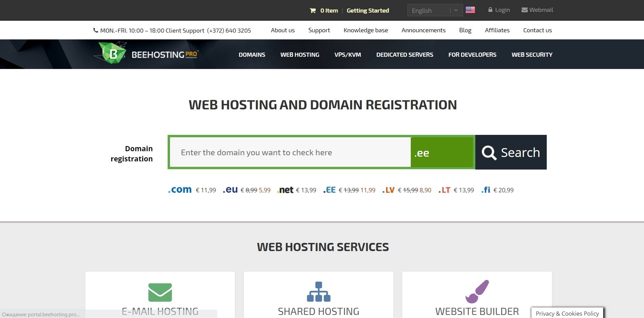Click the Webmail link text
This screenshot has height=318, width=644.
[x=541, y=10]
